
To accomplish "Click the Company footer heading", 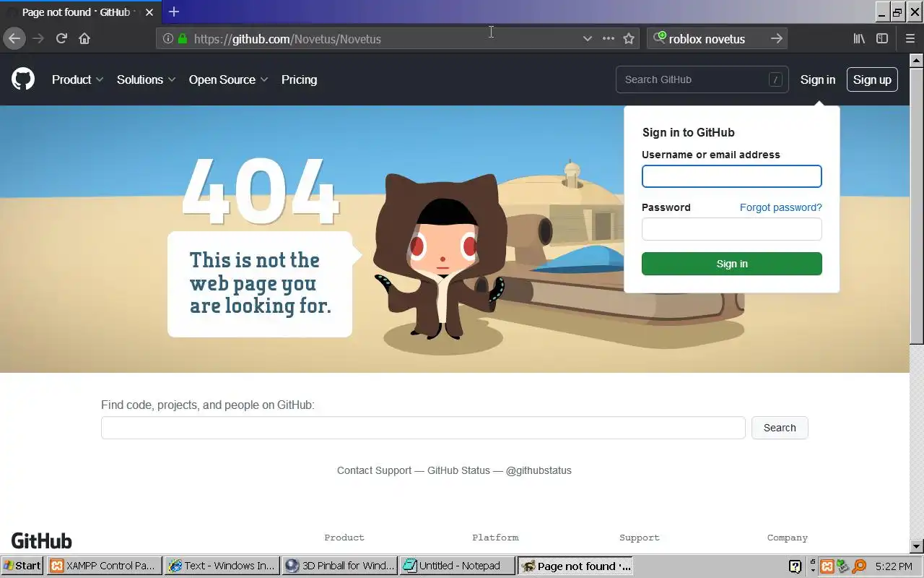I will (x=788, y=538).
